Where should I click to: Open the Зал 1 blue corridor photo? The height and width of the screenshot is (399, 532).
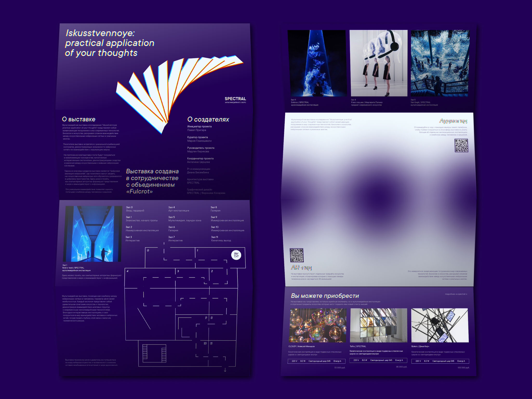(93, 234)
